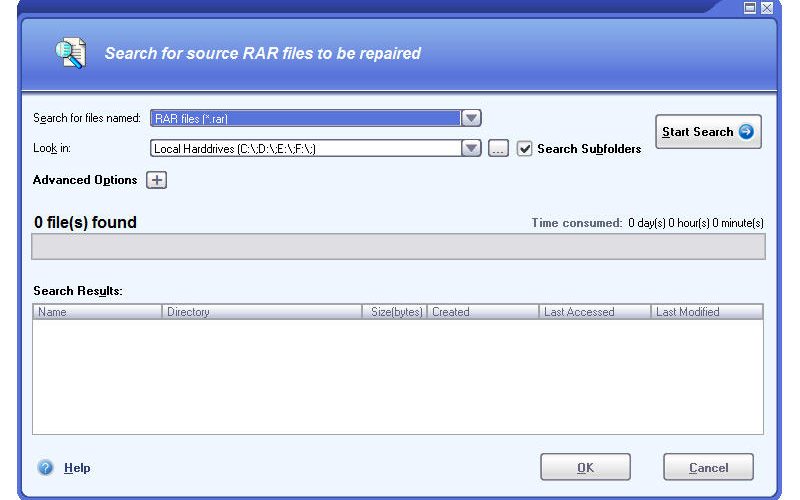Click the plus icon beside Advanced Options
Viewport: 800px width, 500px height.
(157, 180)
